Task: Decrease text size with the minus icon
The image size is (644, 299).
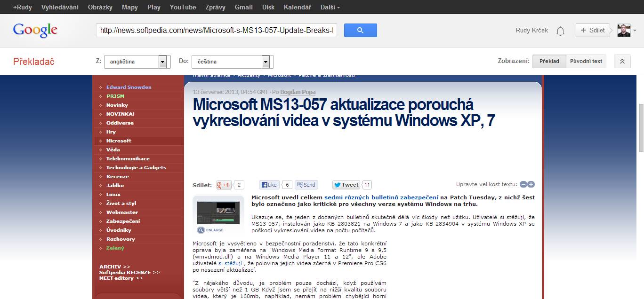Action: (523, 185)
